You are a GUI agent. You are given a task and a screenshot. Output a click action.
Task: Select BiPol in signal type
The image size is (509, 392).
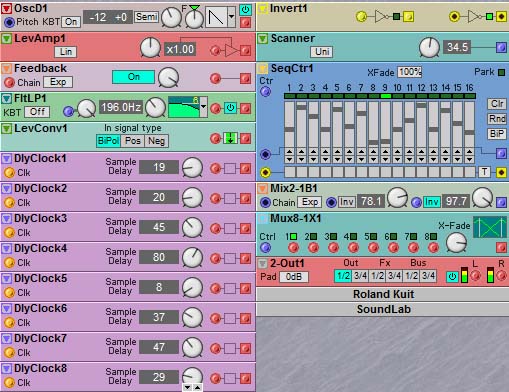108,141
